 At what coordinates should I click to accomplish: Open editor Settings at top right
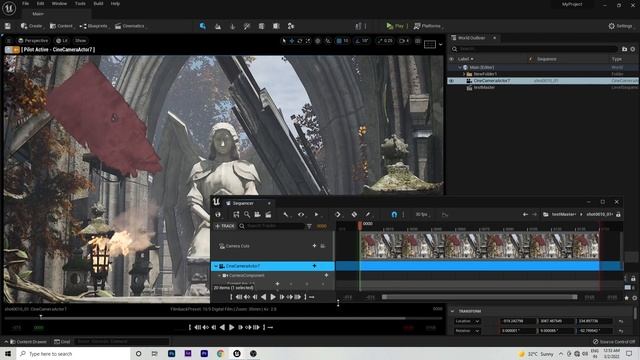(620, 26)
